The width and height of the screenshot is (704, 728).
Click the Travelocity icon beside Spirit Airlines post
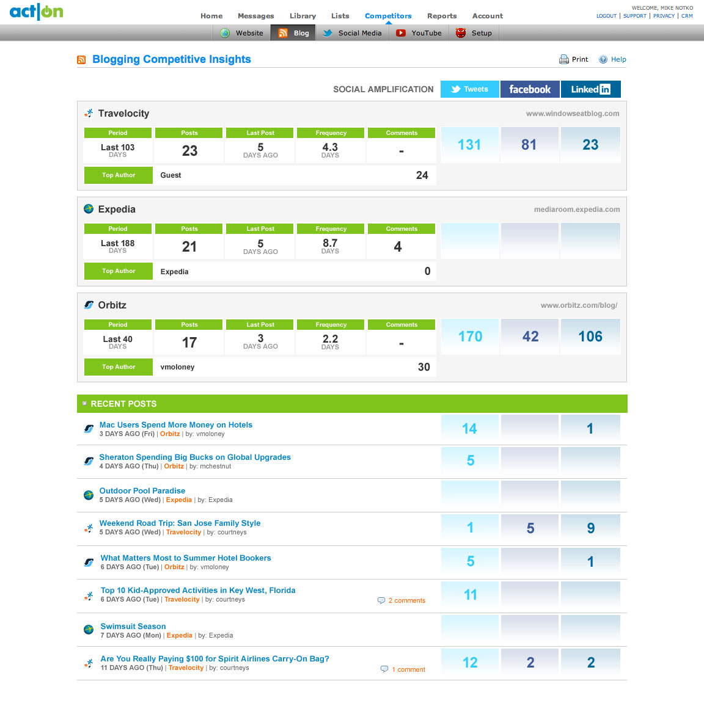tap(89, 663)
